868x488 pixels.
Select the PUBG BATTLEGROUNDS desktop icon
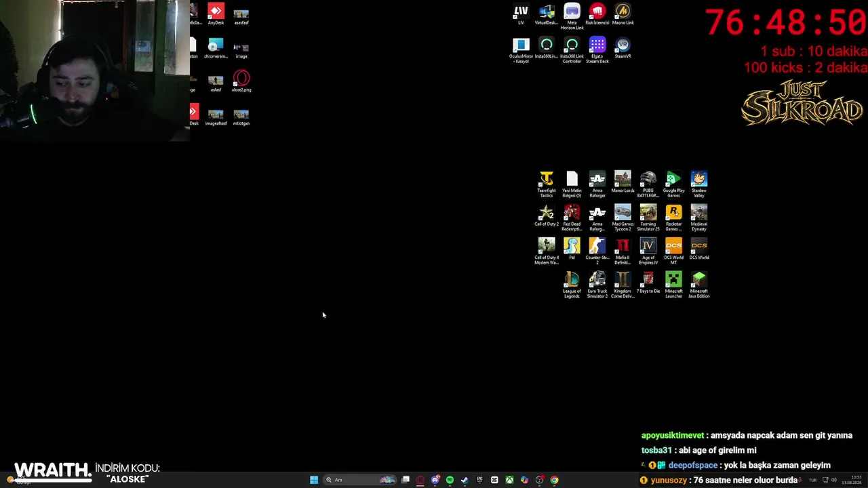[x=648, y=184]
